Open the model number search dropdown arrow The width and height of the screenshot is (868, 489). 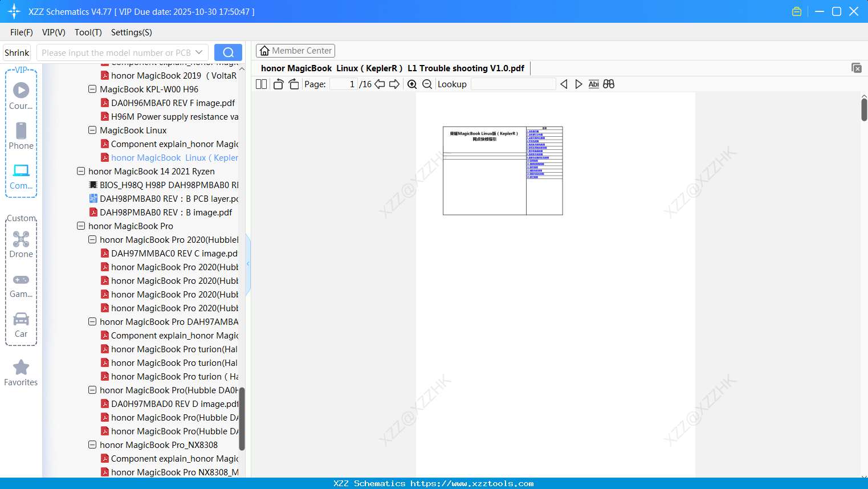[x=199, y=52]
